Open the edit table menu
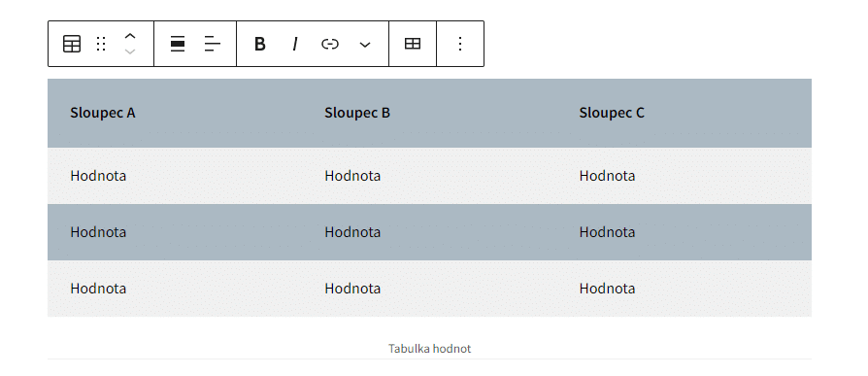The image size is (868, 376). 413,44
